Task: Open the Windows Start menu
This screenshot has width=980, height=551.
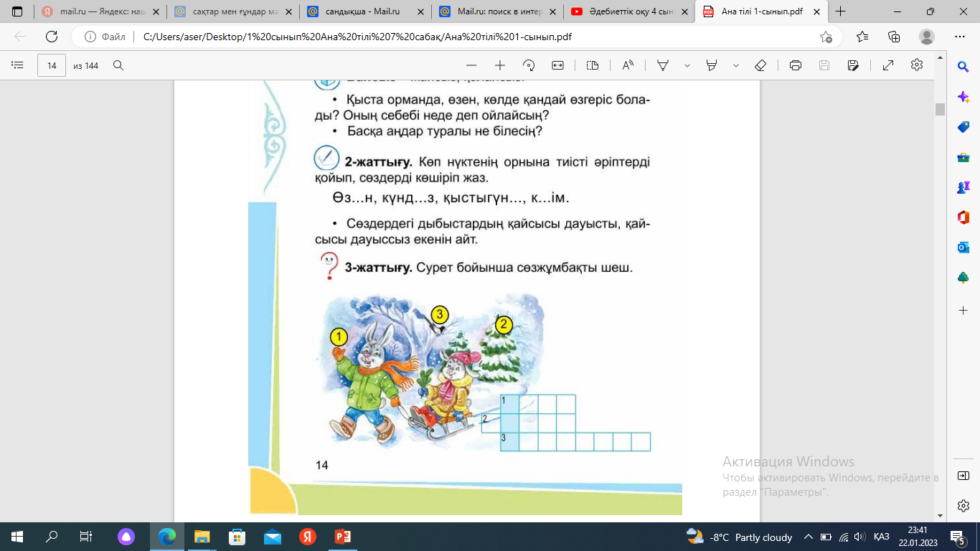Action: pos(17,537)
